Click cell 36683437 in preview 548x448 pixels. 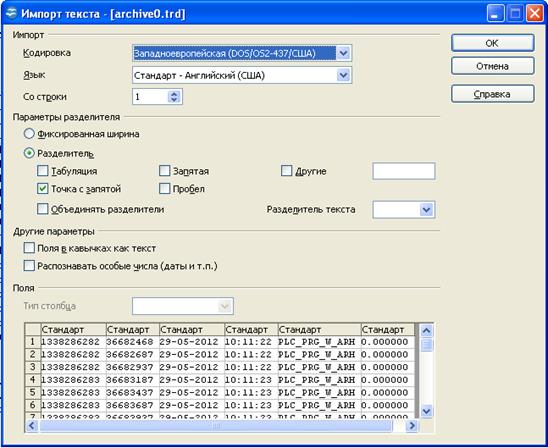tap(132, 392)
